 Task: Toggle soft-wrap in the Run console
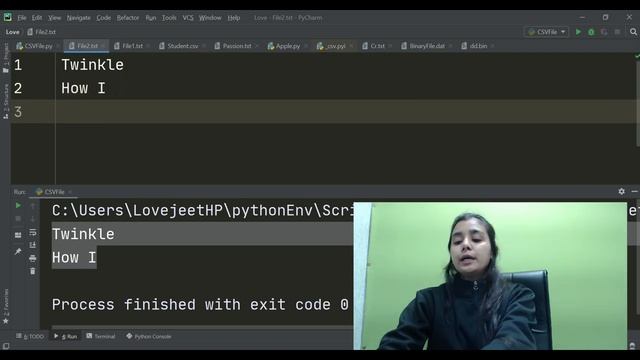tap(33, 232)
